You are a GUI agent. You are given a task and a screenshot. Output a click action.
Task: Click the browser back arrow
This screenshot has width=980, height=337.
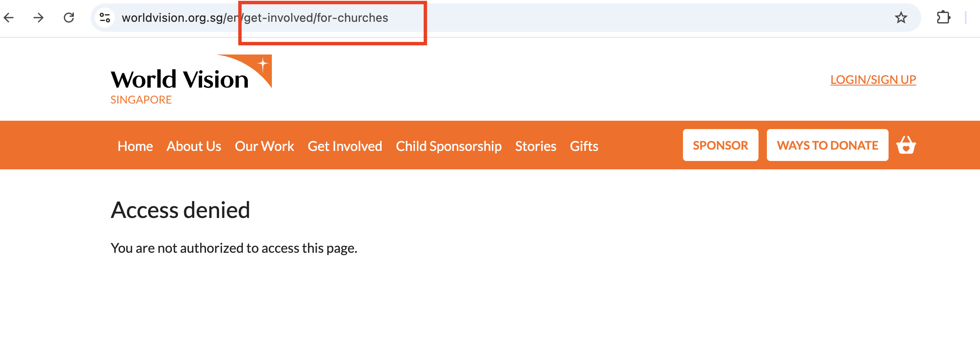pyautogui.click(x=9, y=18)
